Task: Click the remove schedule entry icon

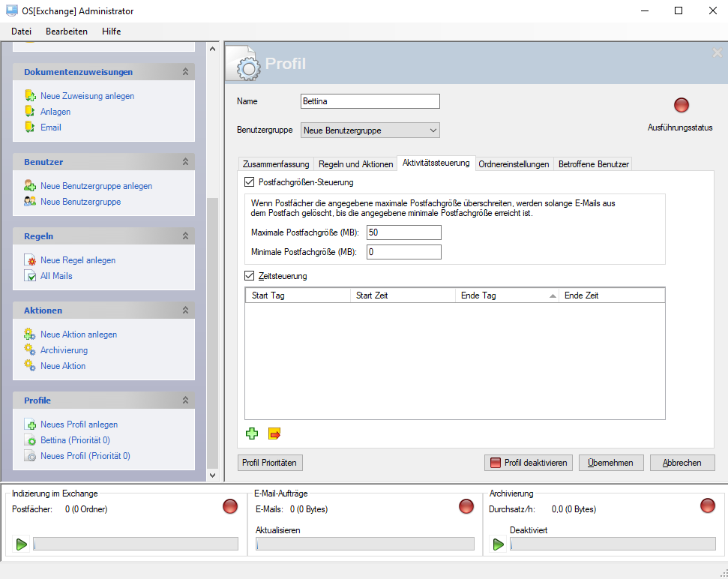Action: pos(274,433)
